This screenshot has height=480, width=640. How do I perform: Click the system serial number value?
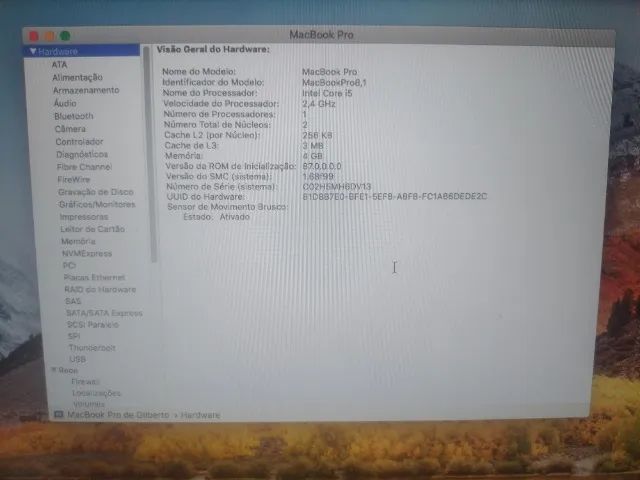[x=337, y=187]
